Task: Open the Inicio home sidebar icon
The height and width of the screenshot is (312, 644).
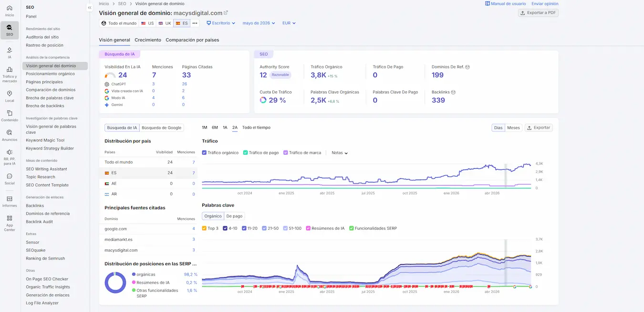Action: [10, 11]
